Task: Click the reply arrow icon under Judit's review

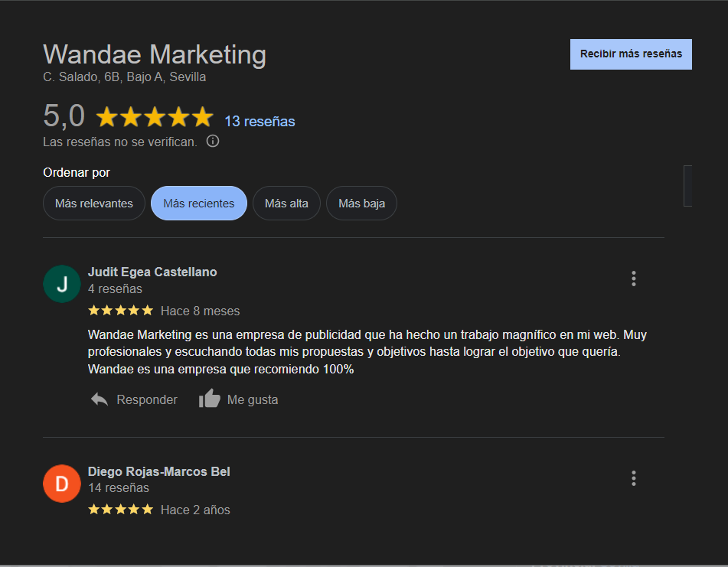Action: pos(100,399)
